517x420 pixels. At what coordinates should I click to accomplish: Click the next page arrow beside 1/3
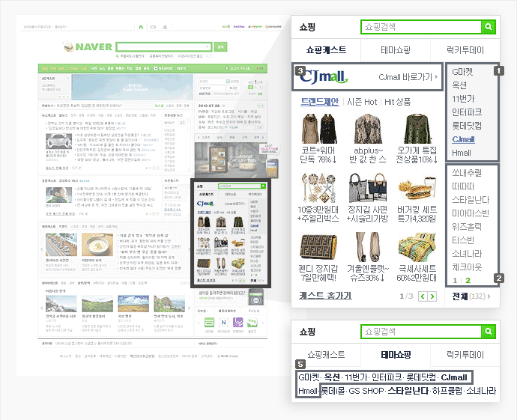click(432, 297)
